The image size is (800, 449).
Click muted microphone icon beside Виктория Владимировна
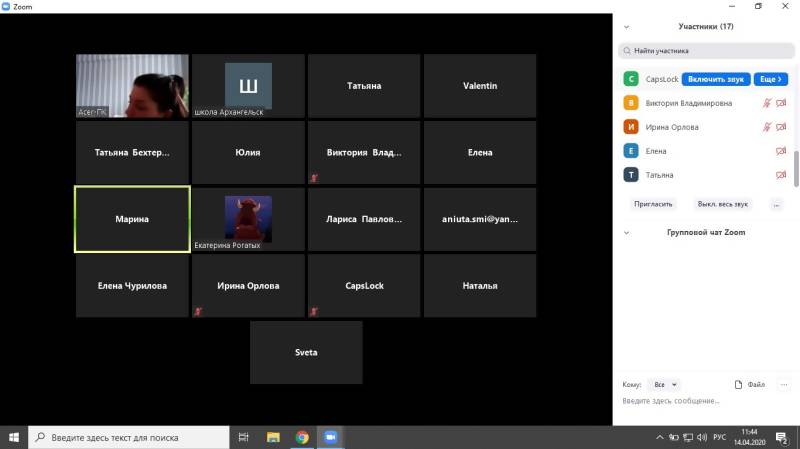coord(767,103)
